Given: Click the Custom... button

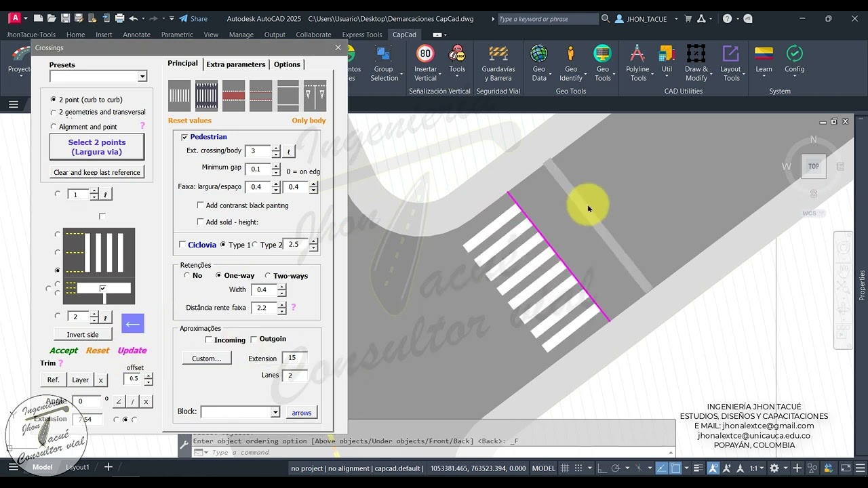Looking at the screenshot, I should 207,358.
